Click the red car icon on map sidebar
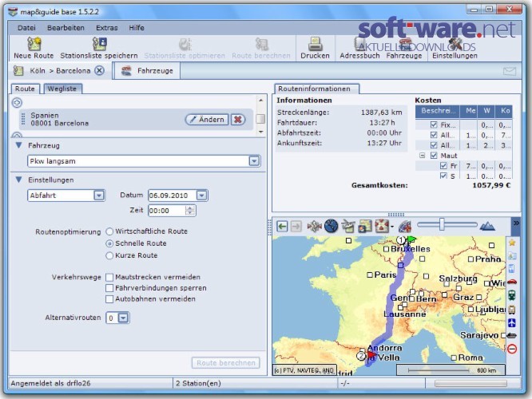532x399 pixels. point(512,282)
